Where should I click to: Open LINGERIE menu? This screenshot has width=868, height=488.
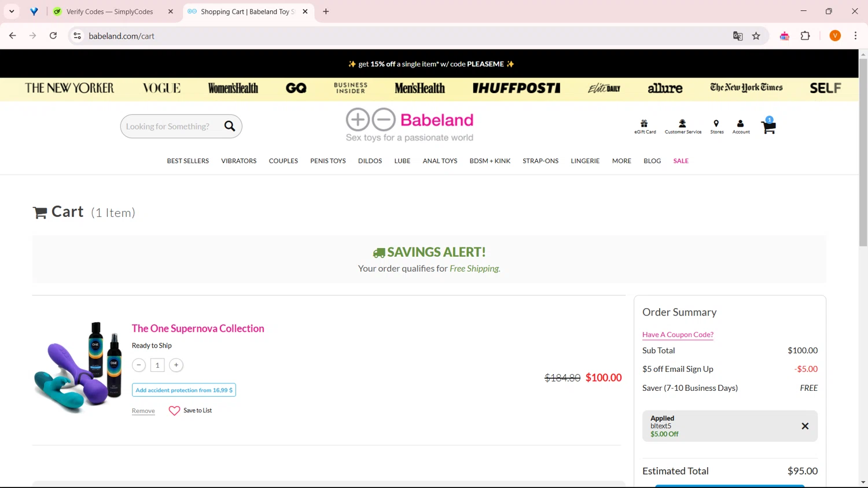click(x=585, y=161)
